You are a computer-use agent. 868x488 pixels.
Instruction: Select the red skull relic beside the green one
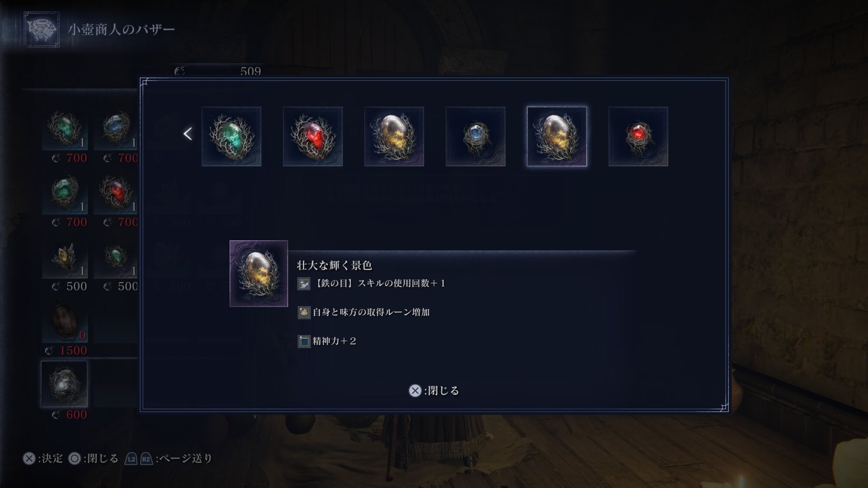(312, 136)
